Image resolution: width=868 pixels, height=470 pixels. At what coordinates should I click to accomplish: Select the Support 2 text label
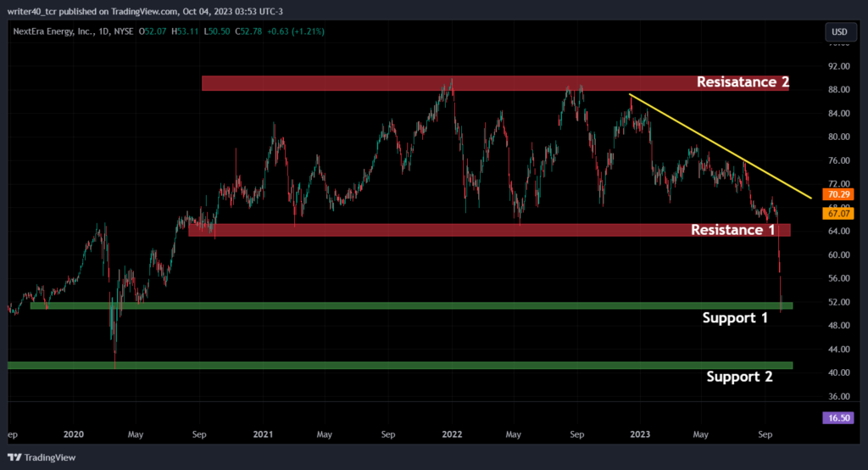point(739,377)
